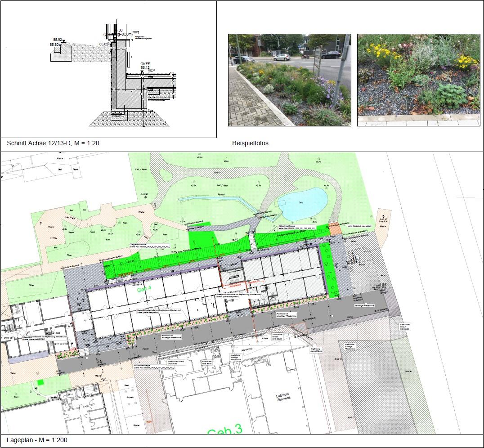484x448 pixels.
Task: Click the 'Beispielfotos' caption
Action: (x=250, y=143)
